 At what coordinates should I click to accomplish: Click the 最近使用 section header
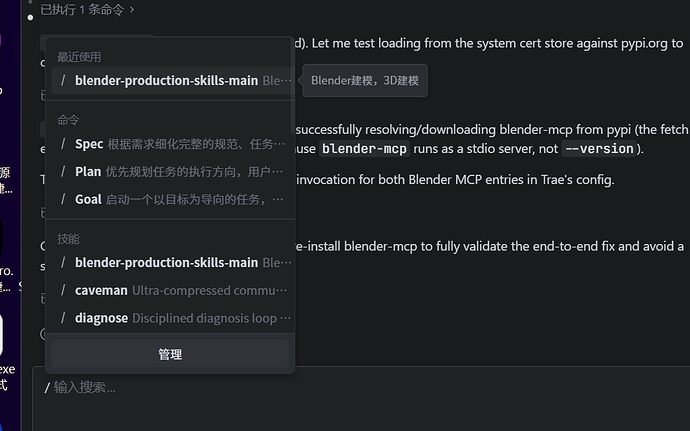click(x=79, y=57)
